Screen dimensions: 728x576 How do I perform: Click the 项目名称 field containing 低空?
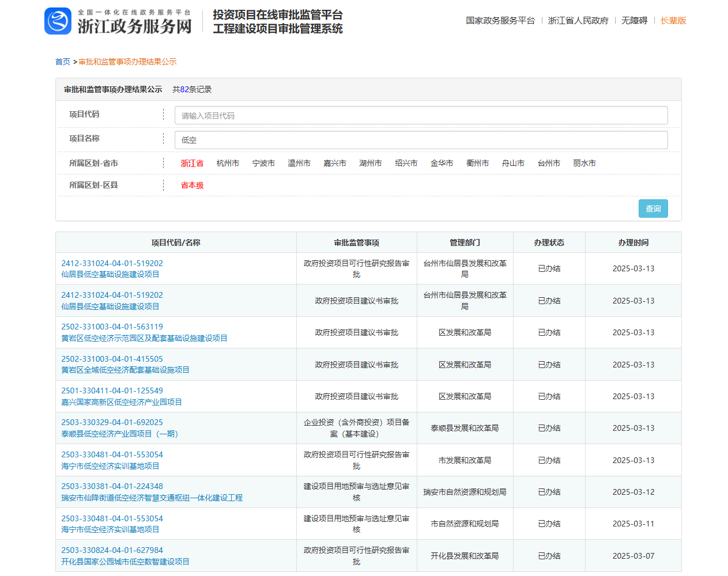(x=421, y=140)
